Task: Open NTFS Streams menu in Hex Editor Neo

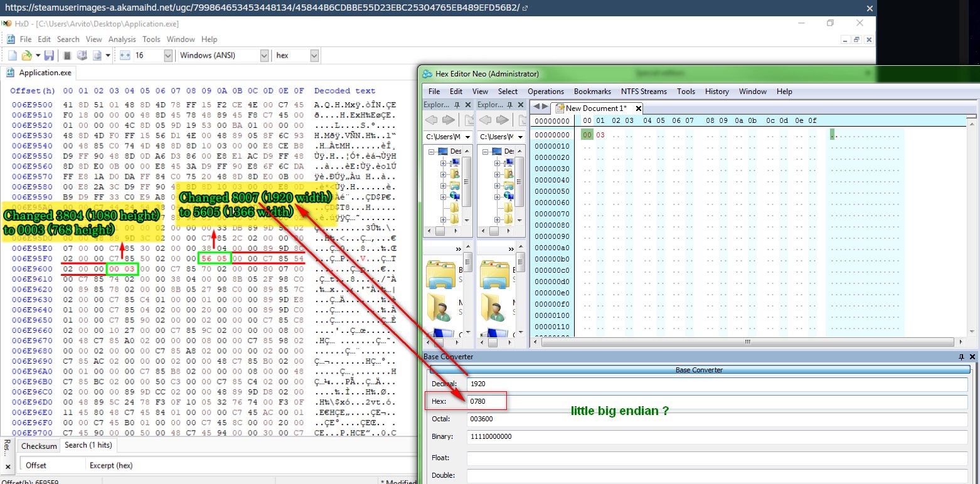Action: point(644,91)
